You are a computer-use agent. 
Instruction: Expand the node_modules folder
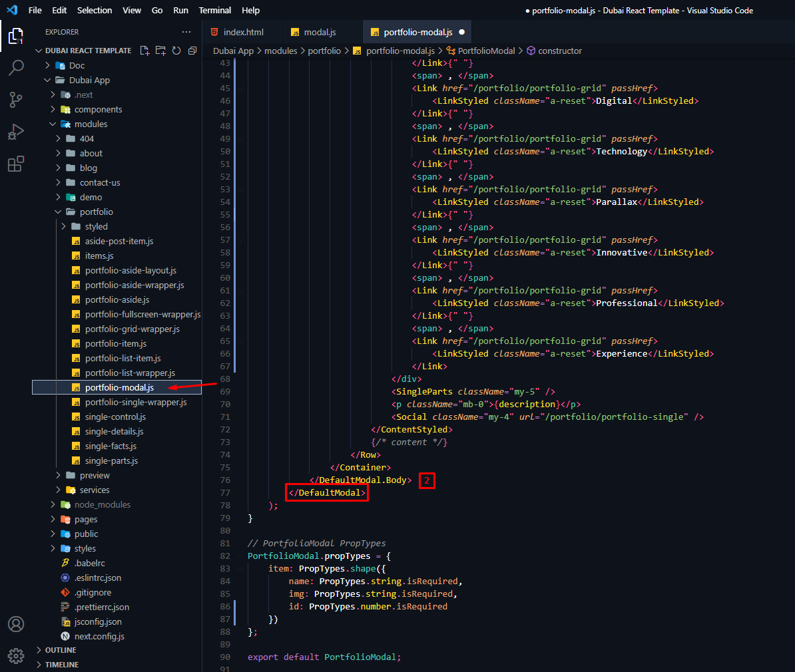[102, 505]
